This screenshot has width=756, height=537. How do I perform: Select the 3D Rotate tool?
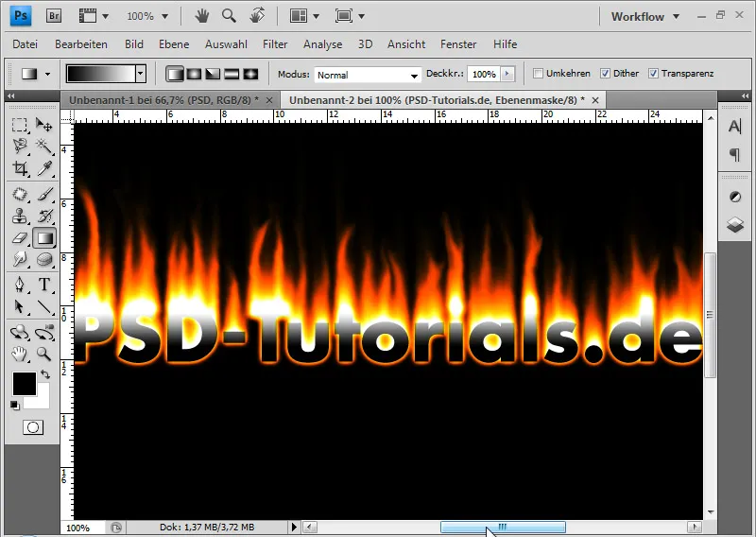(19, 333)
